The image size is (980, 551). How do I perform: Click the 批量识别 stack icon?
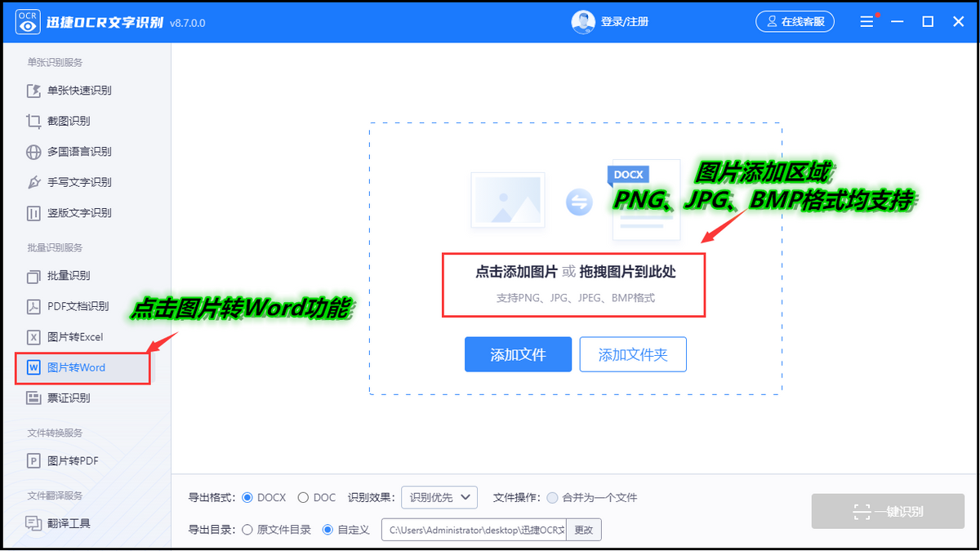tap(33, 276)
